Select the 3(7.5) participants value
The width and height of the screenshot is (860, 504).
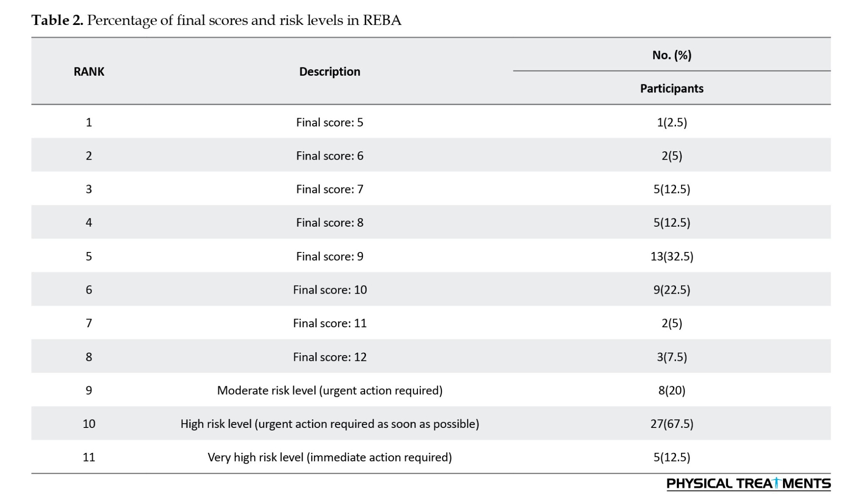672,357
